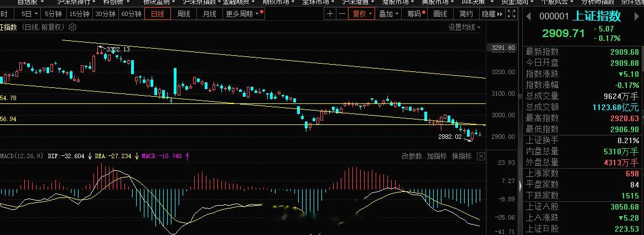Image resolution: width=644 pixels, height=235 pixels.
Task: Expand the chart to fullscreen
Action: coord(511,14)
